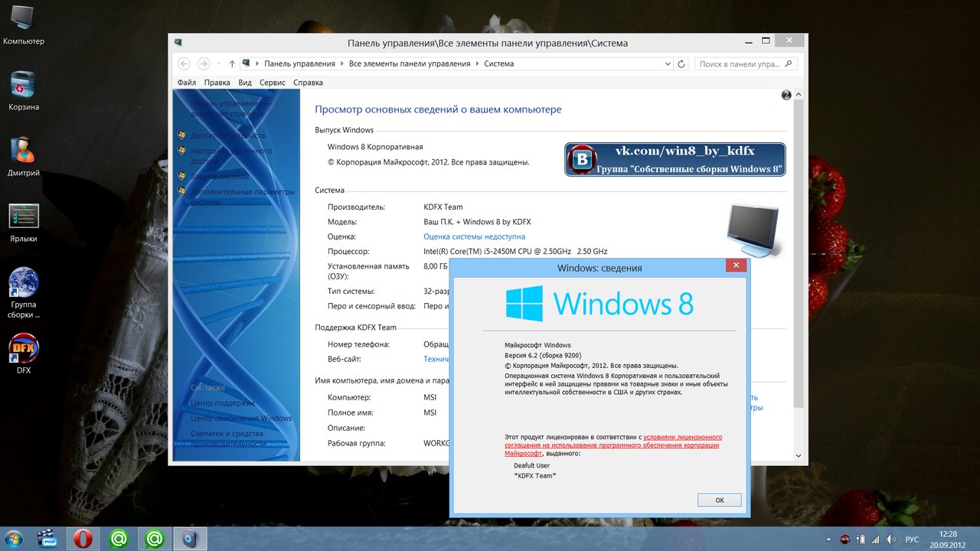Open the Сервис menu
Image resolution: width=980 pixels, height=551 pixels.
click(x=272, y=83)
